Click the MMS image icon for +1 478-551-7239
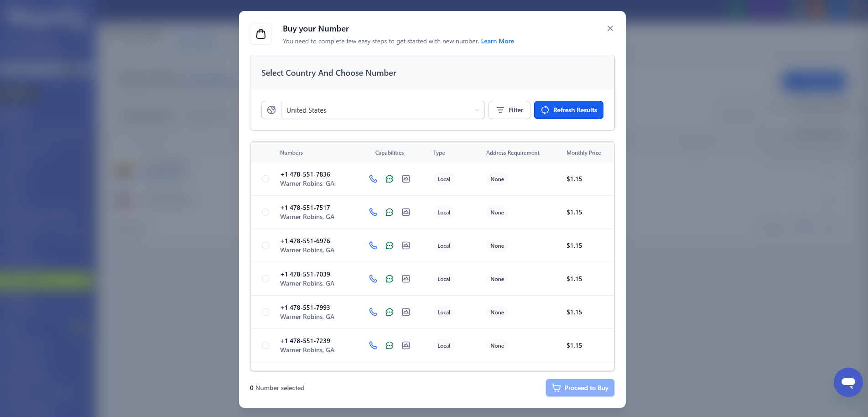868x417 pixels. coord(406,345)
